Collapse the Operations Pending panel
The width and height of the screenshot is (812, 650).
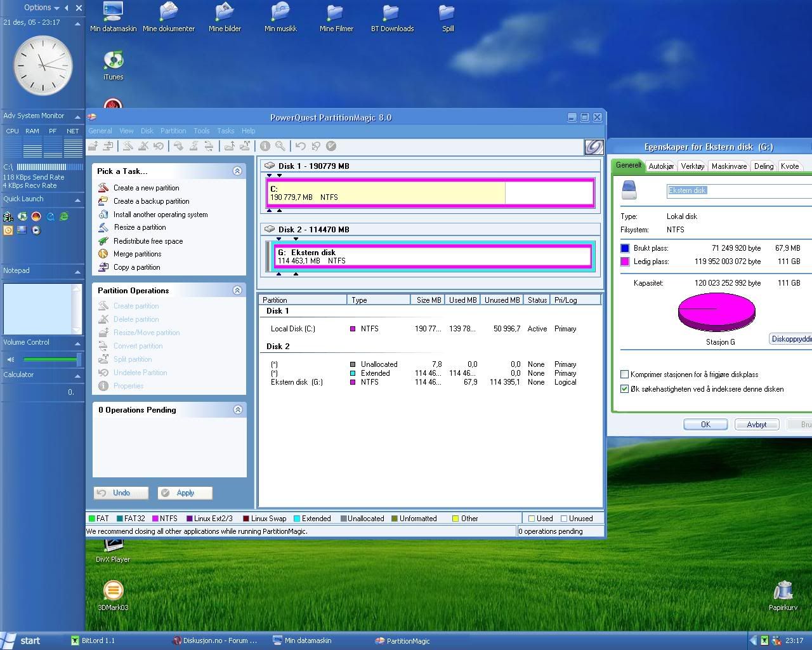click(237, 409)
